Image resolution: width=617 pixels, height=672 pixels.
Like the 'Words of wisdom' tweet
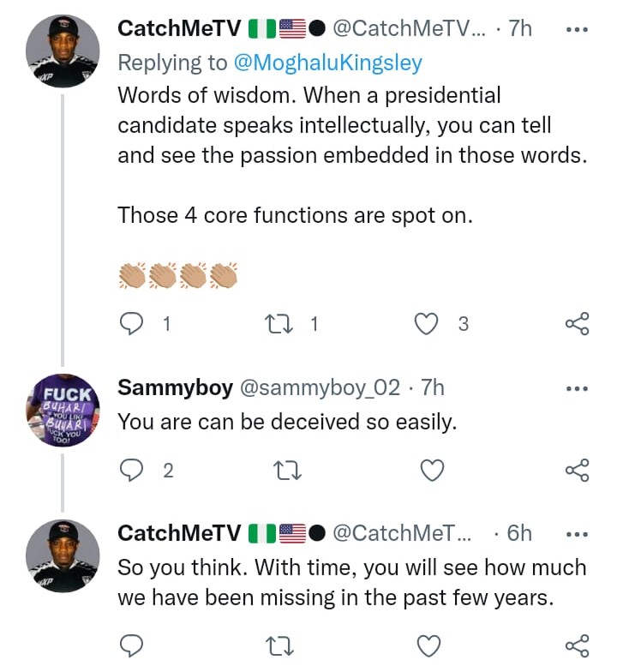pyautogui.click(x=427, y=324)
